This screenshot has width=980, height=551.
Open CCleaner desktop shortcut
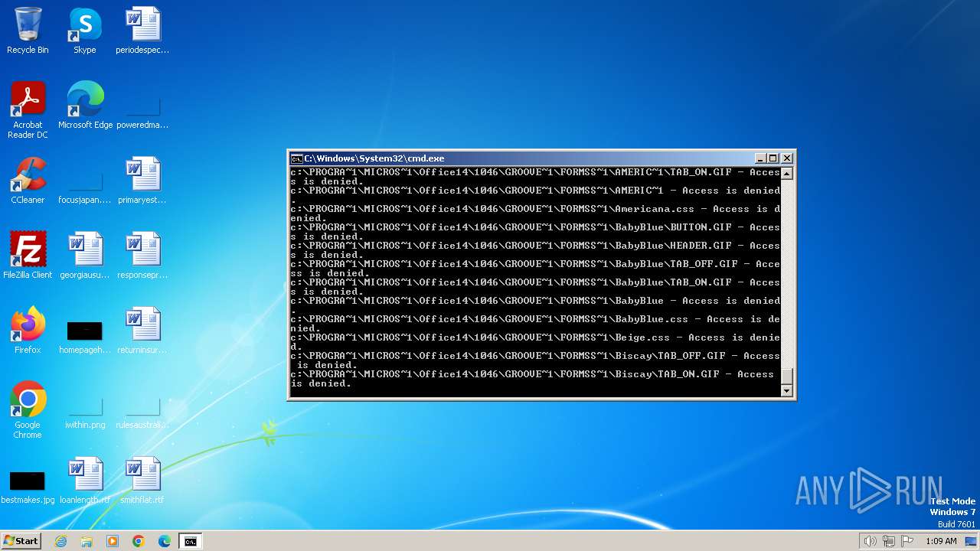coord(28,181)
